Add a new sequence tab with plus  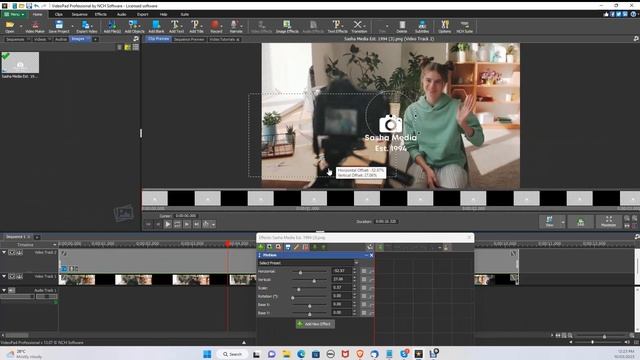pos(37,237)
